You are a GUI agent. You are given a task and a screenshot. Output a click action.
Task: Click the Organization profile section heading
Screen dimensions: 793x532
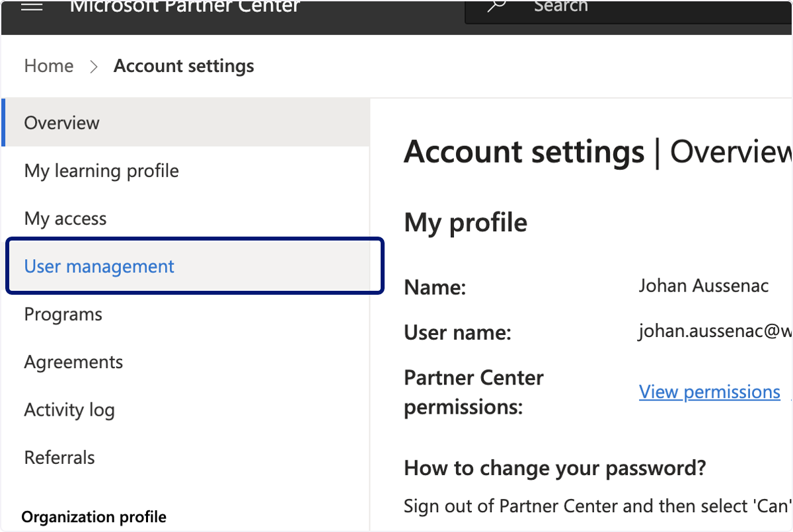click(94, 517)
